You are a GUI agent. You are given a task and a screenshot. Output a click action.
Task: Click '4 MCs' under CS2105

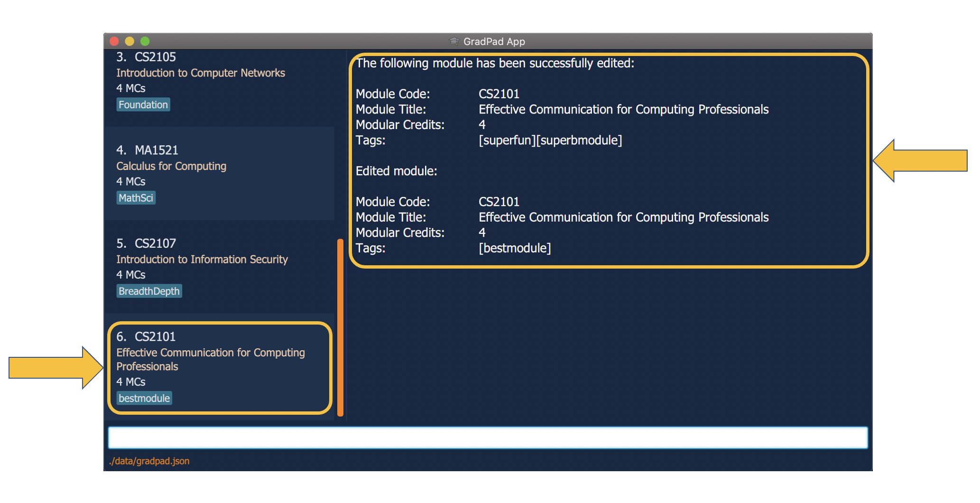[131, 88]
